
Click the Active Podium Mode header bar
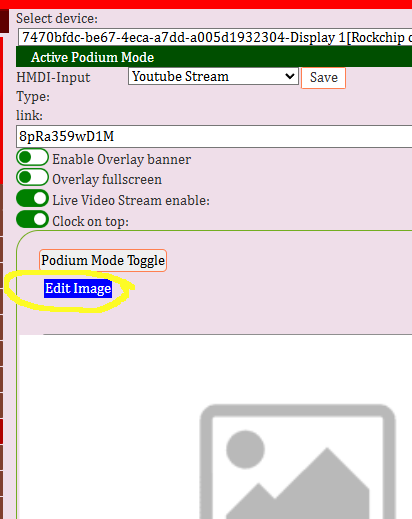point(214,57)
